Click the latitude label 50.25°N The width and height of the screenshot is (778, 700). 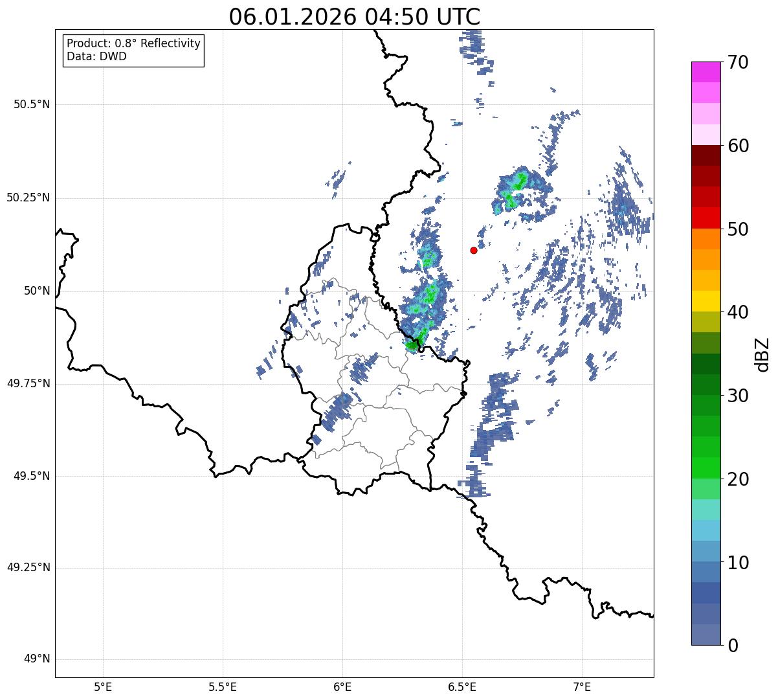(28, 198)
